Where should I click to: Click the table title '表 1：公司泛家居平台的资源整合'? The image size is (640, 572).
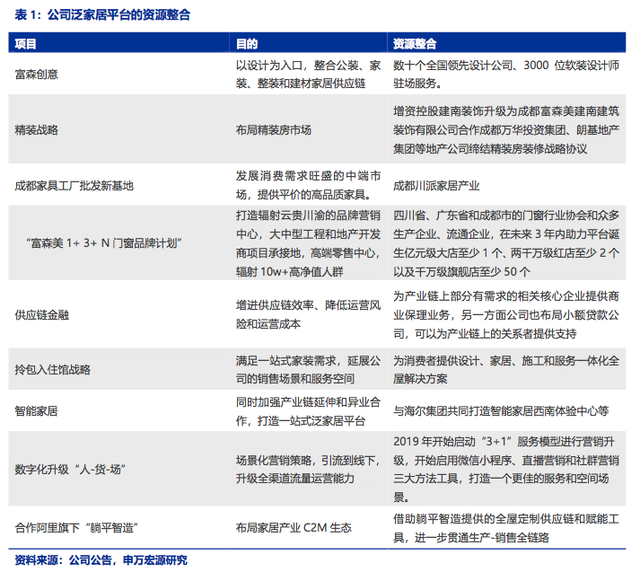(x=102, y=16)
